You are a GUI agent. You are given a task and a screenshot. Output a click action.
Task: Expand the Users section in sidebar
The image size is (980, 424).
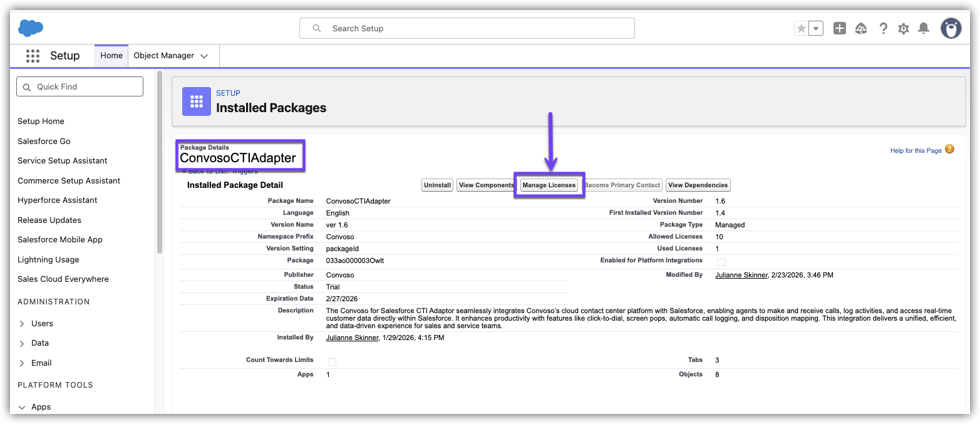tap(22, 324)
